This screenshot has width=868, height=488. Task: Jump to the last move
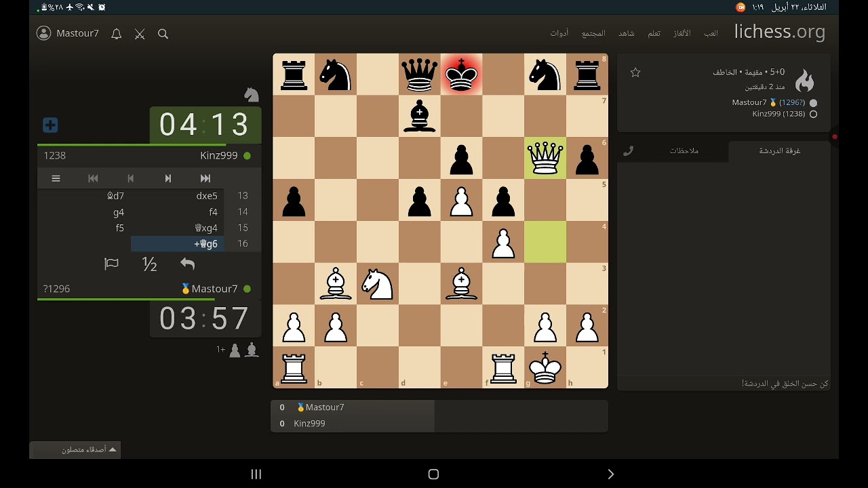click(x=205, y=178)
